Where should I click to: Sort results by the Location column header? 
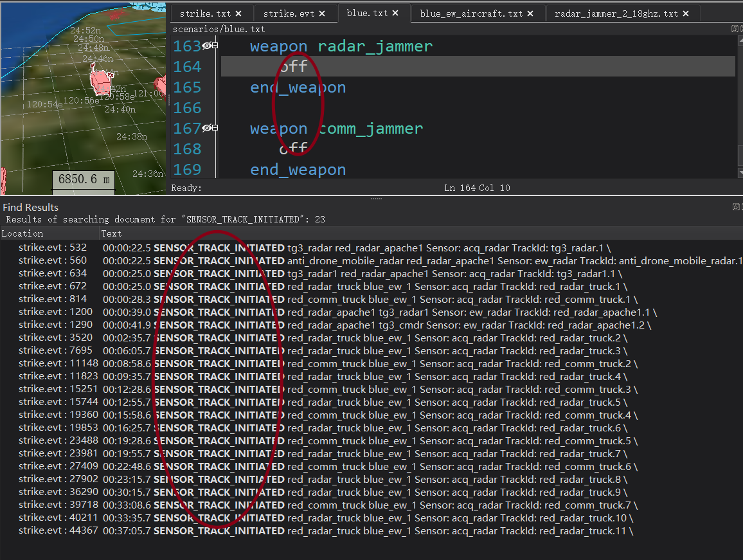click(x=23, y=233)
